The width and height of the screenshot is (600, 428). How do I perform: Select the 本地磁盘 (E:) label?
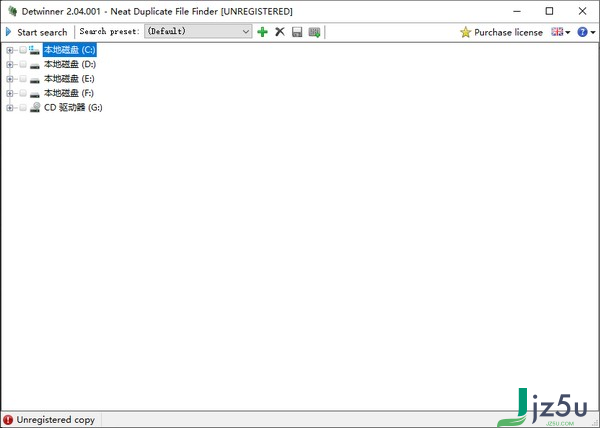pos(69,79)
